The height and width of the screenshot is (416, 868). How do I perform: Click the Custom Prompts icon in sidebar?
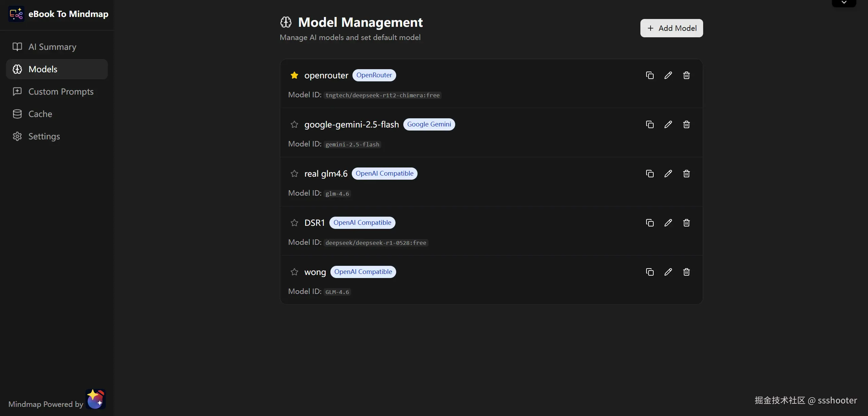pyautogui.click(x=17, y=91)
